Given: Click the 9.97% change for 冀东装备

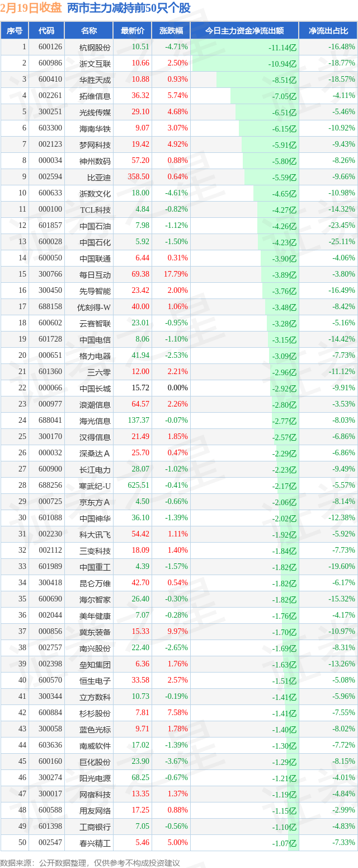Looking at the screenshot, I should tap(178, 632).
